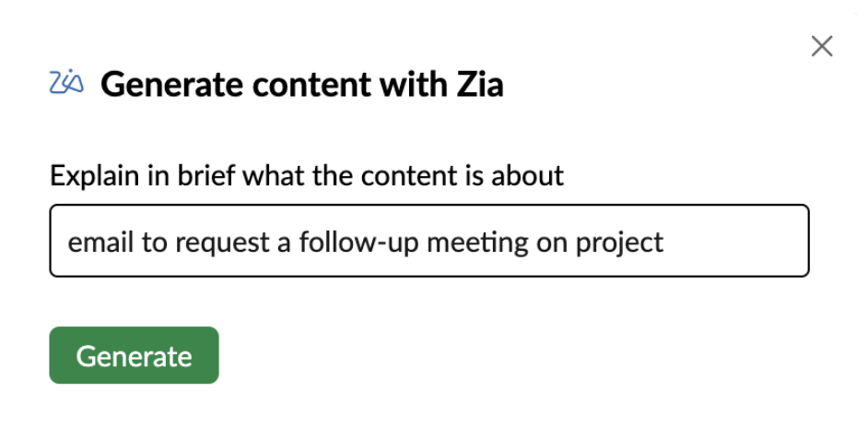
Task: Close the Generate content with Zia dialog
Action: (x=821, y=46)
